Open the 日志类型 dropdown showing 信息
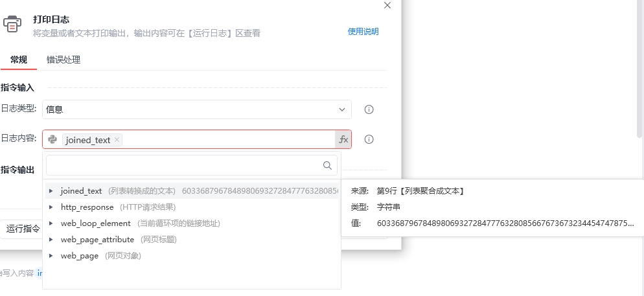This screenshot has width=644, height=296. click(197, 109)
